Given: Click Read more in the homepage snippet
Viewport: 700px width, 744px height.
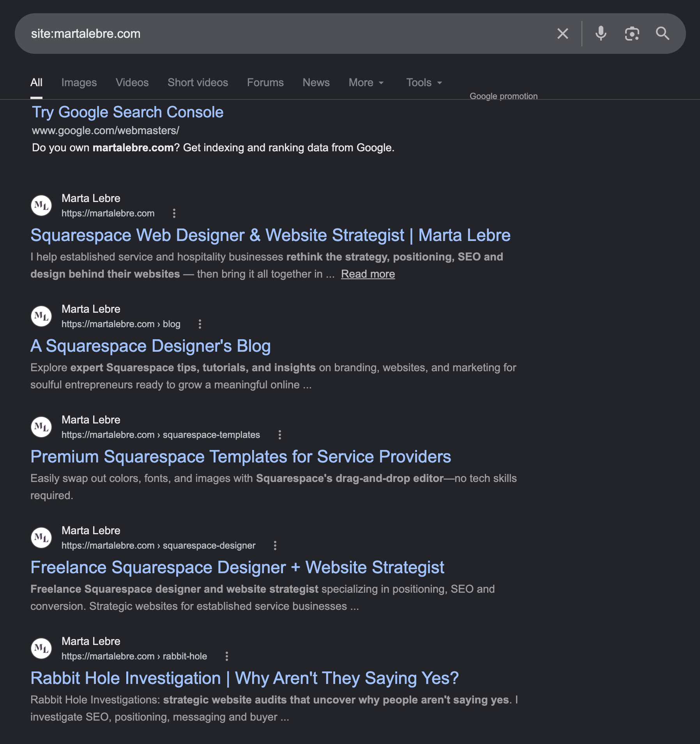Looking at the screenshot, I should tap(368, 274).
